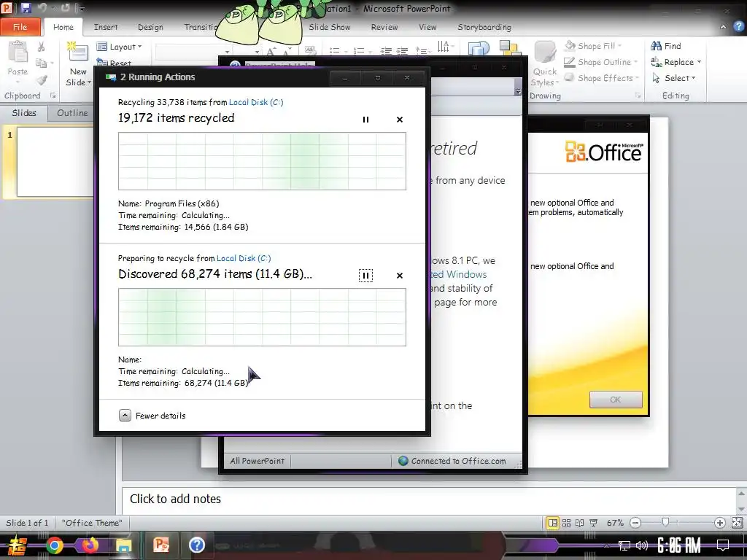This screenshot has height=560, width=747.
Task: Open the text direction options
Action: (444, 47)
